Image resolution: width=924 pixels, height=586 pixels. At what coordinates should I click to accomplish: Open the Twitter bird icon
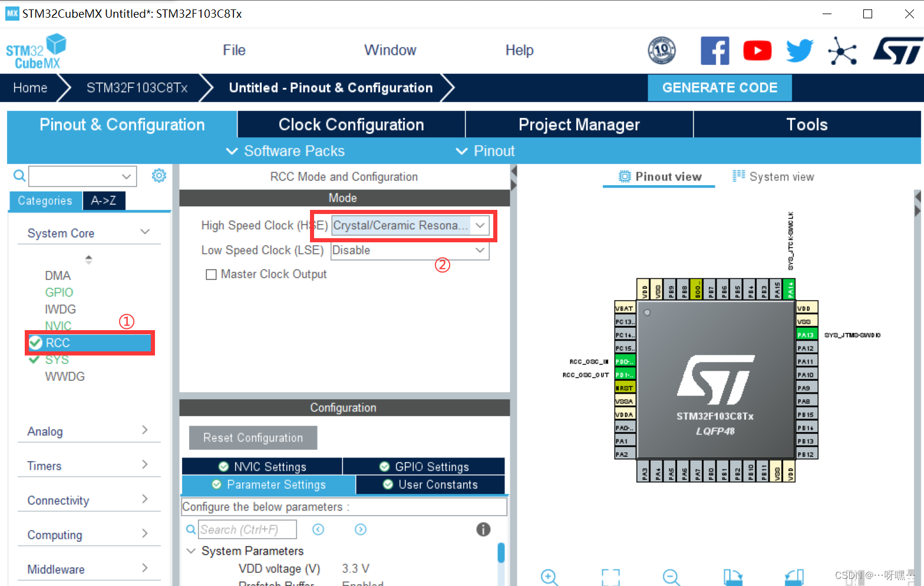click(x=800, y=51)
